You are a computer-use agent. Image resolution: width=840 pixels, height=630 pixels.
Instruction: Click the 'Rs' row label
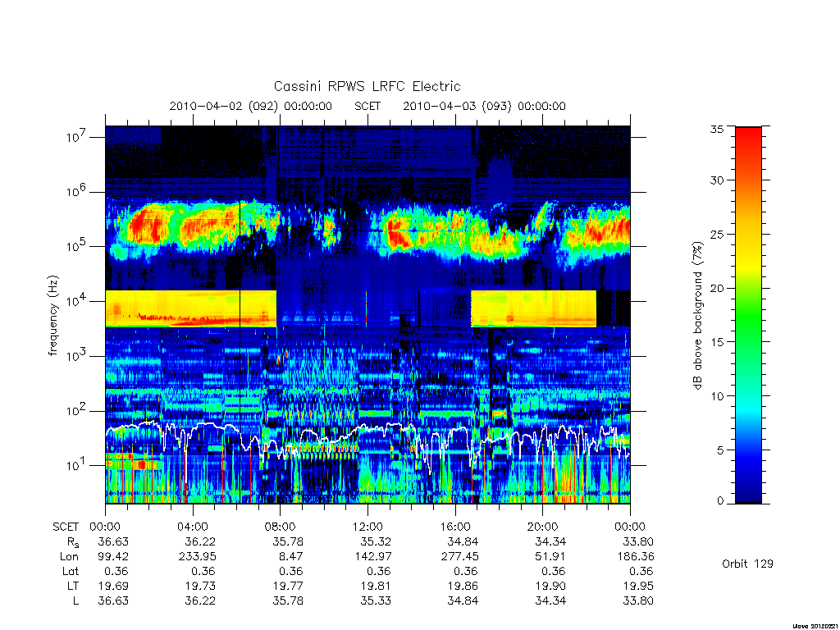click(72, 542)
